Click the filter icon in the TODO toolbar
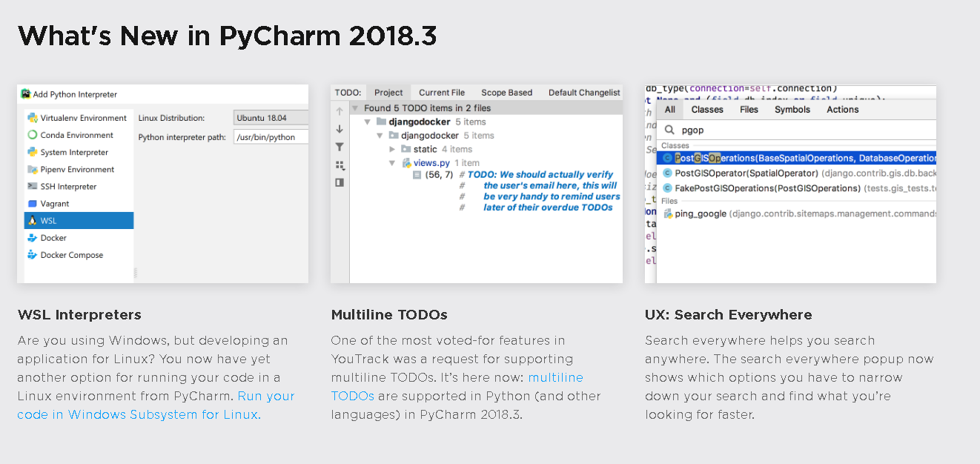The width and height of the screenshot is (980, 464). [x=340, y=147]
